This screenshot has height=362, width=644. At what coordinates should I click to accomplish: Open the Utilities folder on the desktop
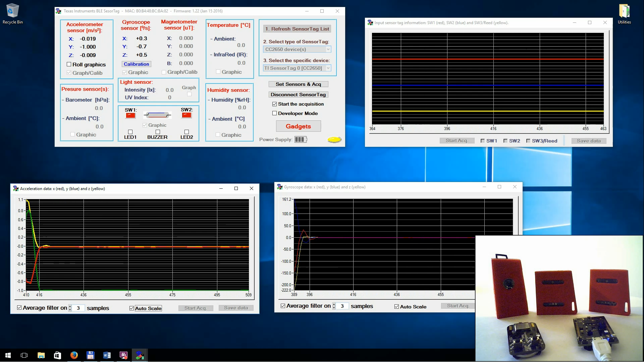(x=625, y=10)
